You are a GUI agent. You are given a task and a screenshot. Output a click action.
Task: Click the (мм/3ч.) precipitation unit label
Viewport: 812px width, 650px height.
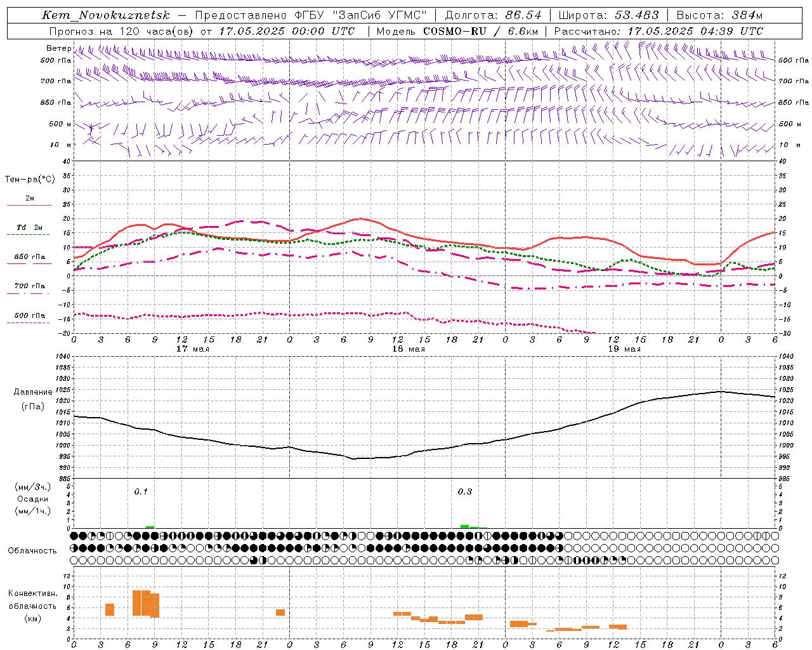click(x=33, y=487)
